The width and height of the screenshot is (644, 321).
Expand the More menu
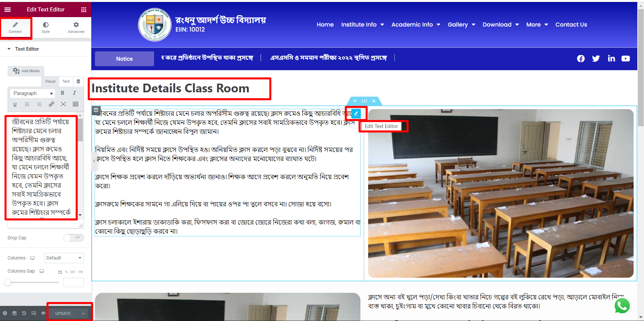(537, 25)
